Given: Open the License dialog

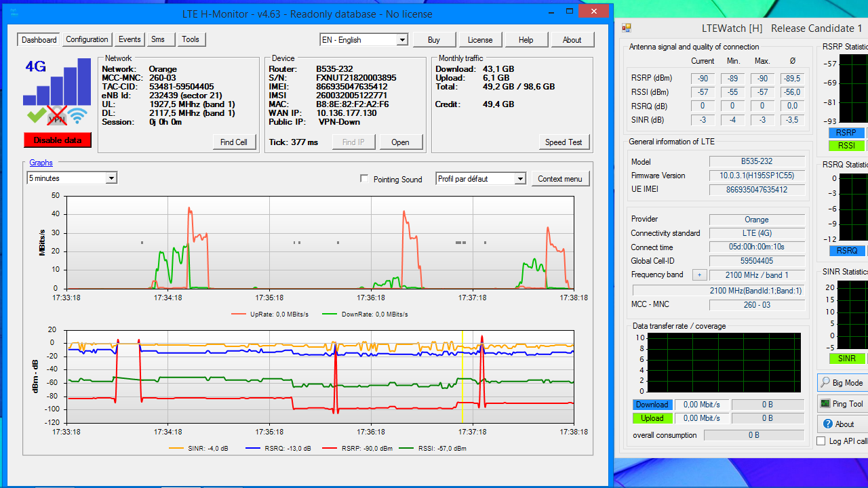Looking at the screenshot, I should point(480,40).
